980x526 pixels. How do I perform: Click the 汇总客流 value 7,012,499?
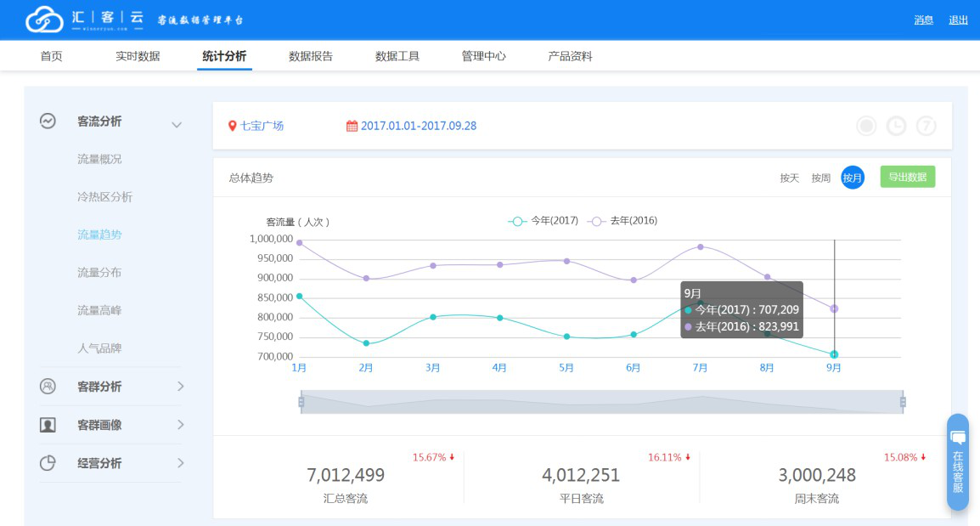click(346, 475)
